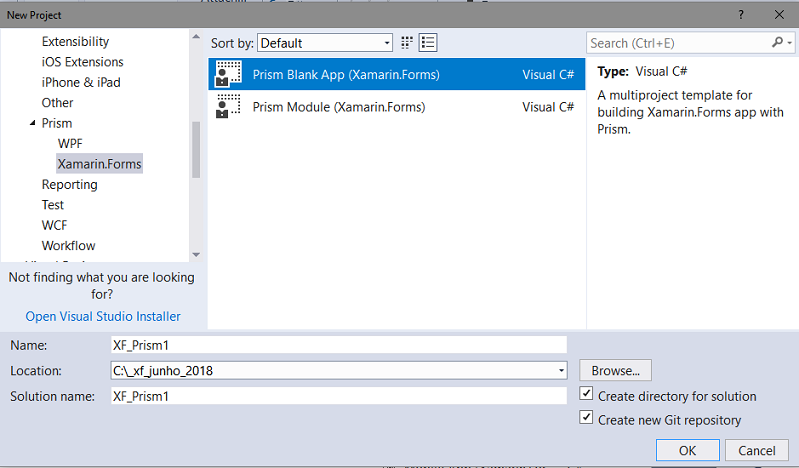Click the Browse... button
This screenshot has width=799, height=468.
click(x=615, y=371)
